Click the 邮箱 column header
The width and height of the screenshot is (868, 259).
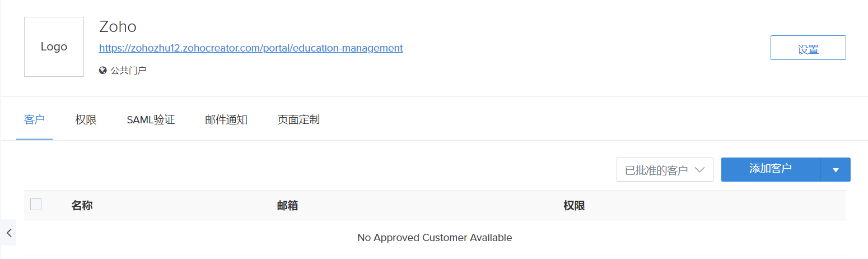click(x=287, y=206)
